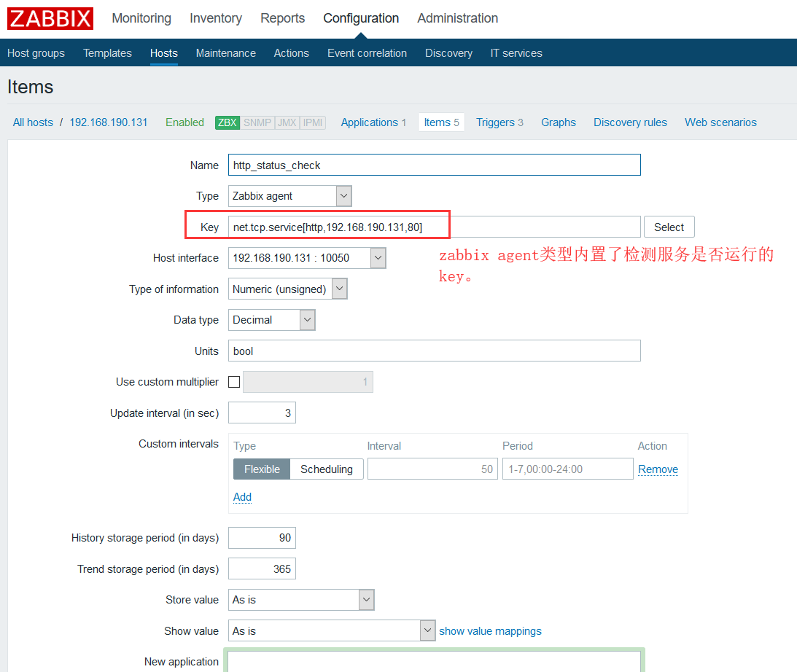Click the All hosts breadcrumb link
Image resolution: width=797 pixels, height=672 pixels.
(33, 122)
